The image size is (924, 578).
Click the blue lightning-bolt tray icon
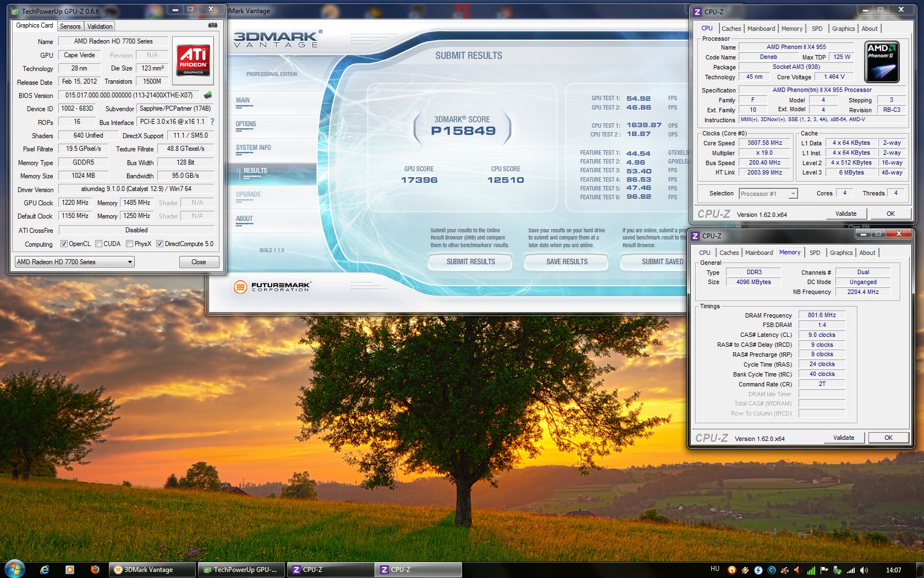(x=758, y=570)
